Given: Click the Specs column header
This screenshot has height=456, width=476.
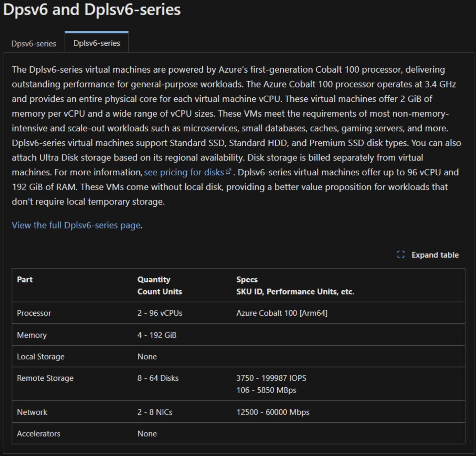Looking at the screenshot, I should pyautogui.click(x=295, y=285).
